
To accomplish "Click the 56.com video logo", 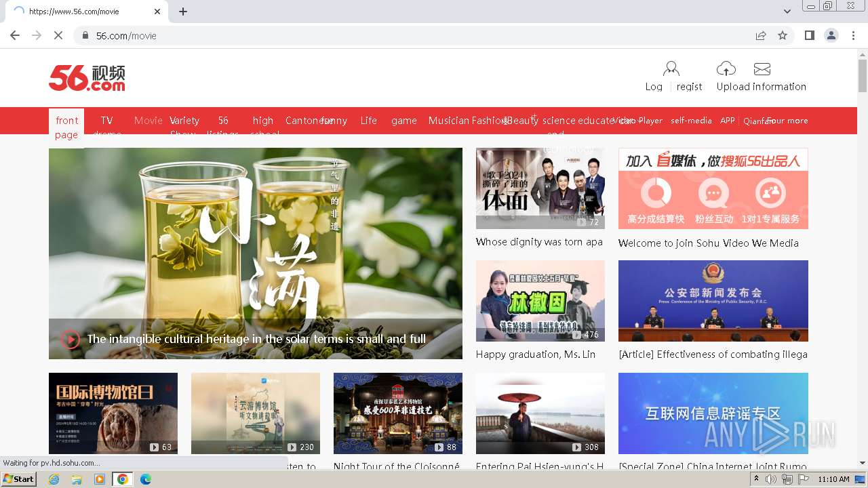I will (87, 78).
